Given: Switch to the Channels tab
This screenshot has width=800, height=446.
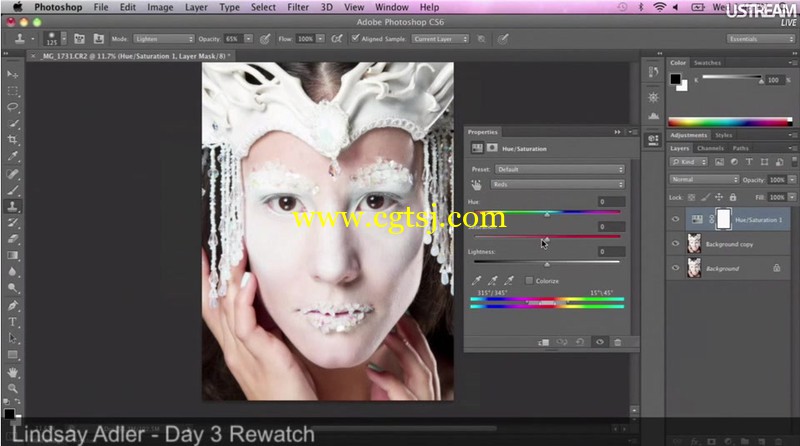Looking at the screenshot, I should pos(710,148).
